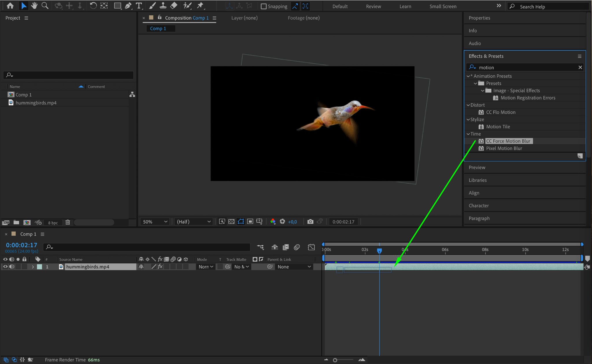Clear the effects search field
This screenshot has height=364, width=592.
[x=580, y=67]
